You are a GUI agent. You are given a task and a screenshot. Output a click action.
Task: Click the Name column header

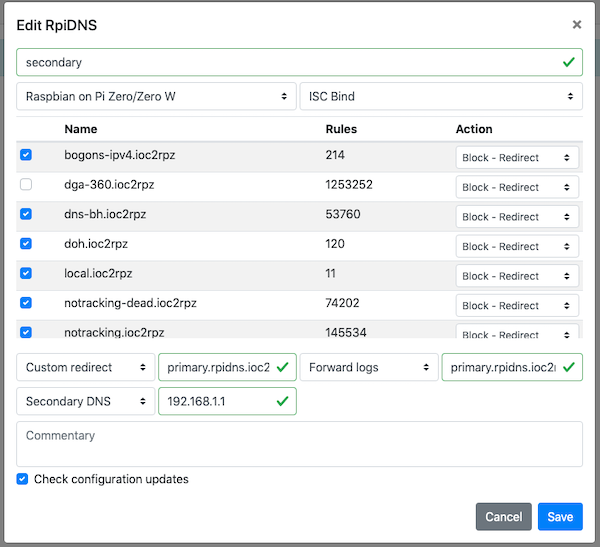81,129
